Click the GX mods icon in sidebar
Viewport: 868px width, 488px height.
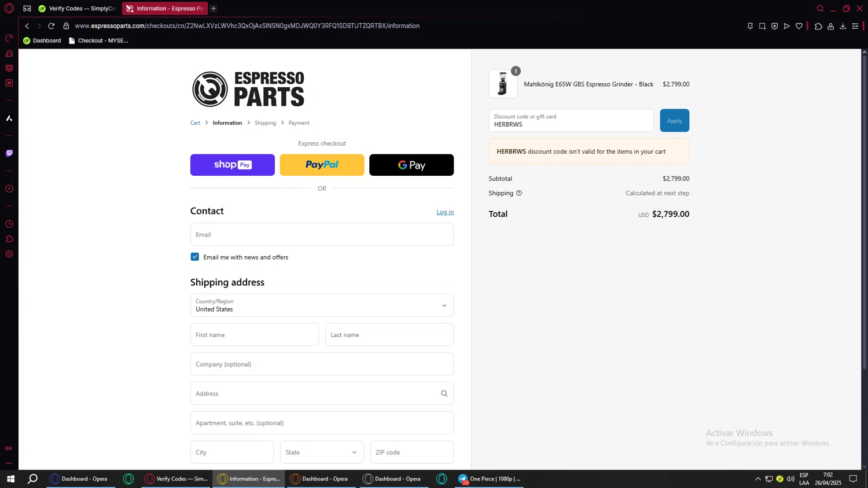[9, 83]
